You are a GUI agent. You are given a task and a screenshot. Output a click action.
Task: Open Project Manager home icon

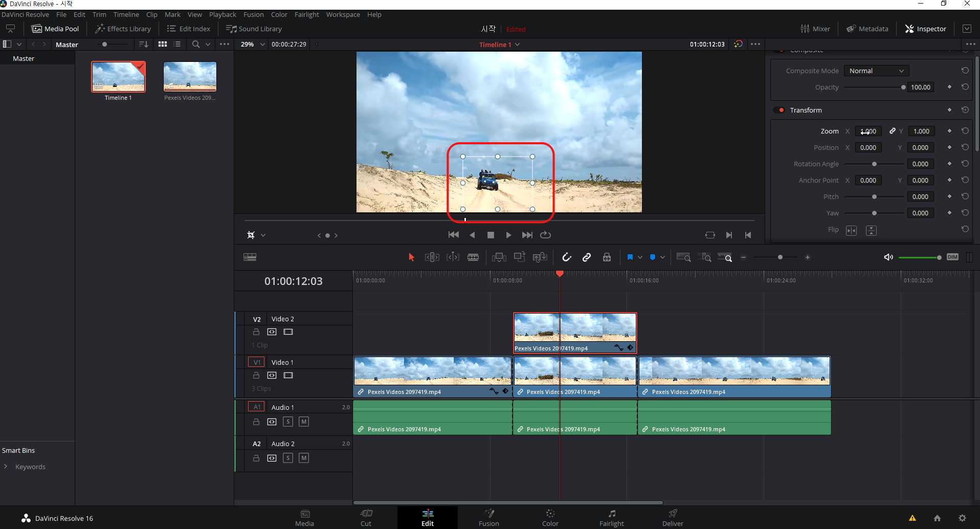tap(937, 518)
